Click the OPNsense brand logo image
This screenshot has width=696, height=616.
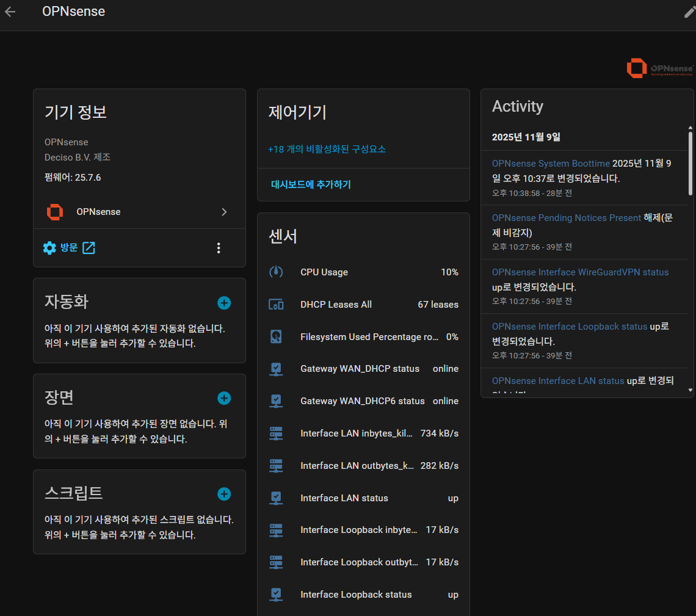pyautogui.click(x=659, y=68)
